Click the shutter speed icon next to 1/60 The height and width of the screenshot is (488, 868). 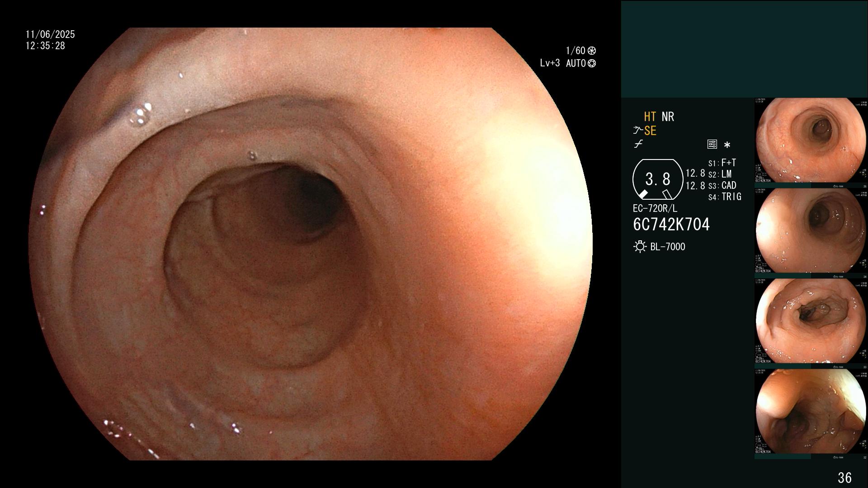click(592, 51)
